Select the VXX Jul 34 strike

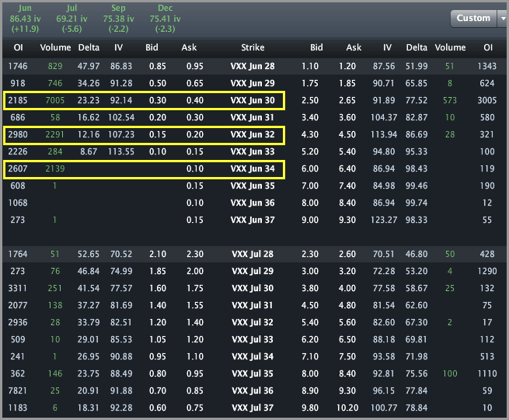tap(253, 356)
